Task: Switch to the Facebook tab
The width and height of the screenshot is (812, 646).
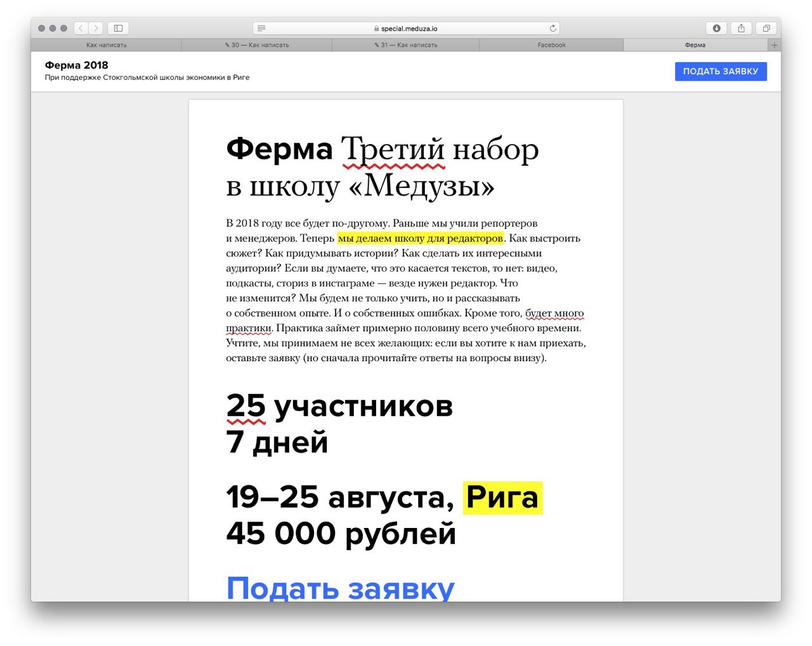Action: point(551,45)
